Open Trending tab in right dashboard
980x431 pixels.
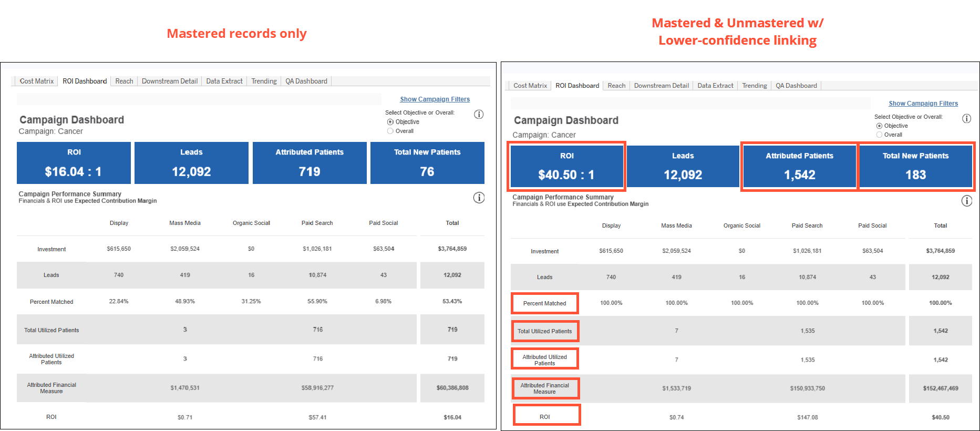click(x=754, y=86)
